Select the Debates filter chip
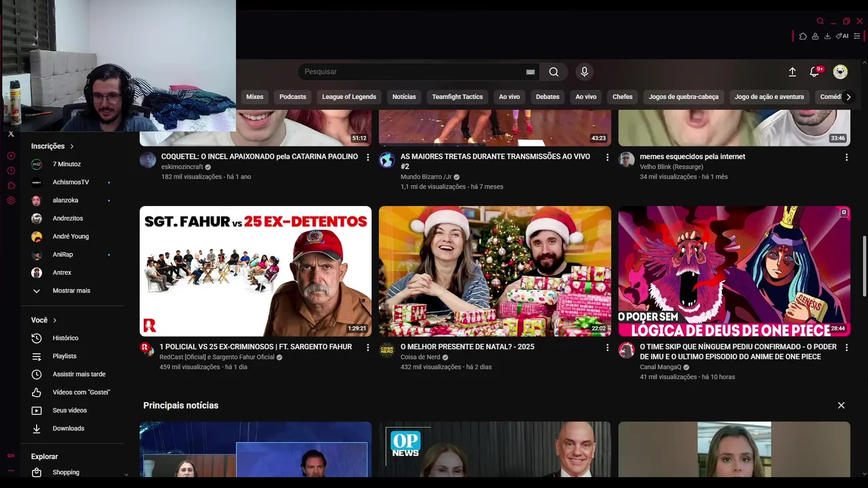 548,97
